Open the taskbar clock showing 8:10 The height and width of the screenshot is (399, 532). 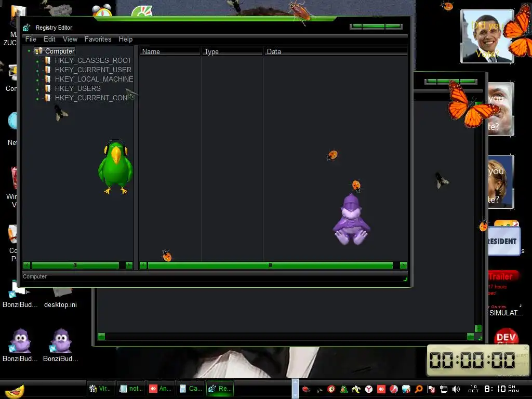[x=494, y=389]
